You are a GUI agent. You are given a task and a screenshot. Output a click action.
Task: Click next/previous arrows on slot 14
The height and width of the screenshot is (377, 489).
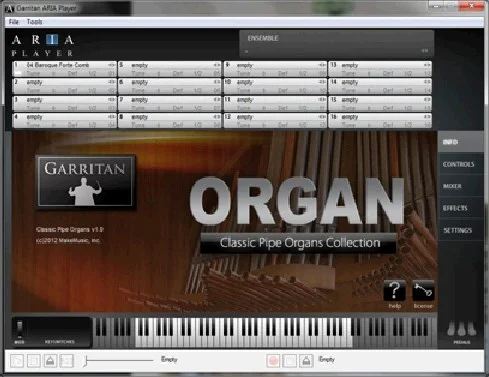427,82
